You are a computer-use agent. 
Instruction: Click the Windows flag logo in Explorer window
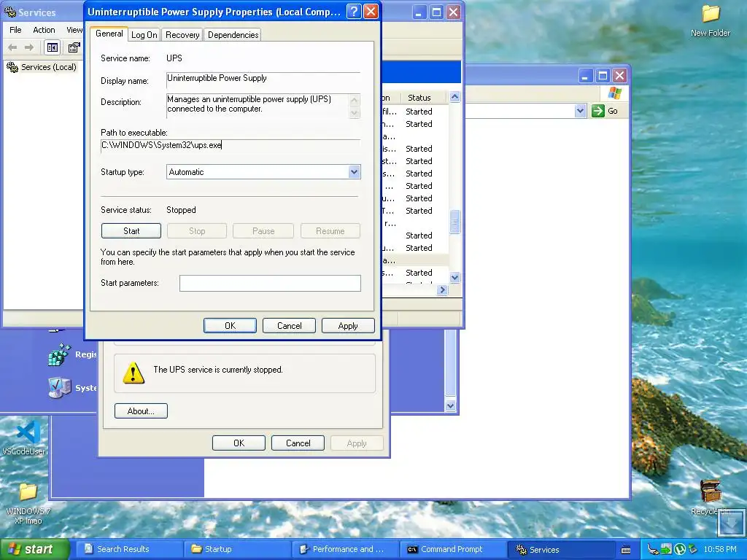[614, 93]
